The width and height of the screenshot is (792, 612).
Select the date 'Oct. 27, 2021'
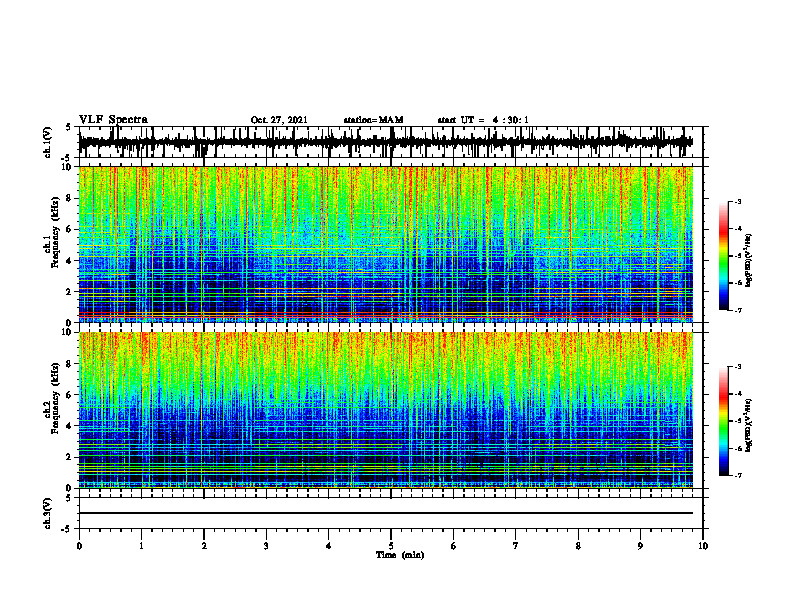coord(279,120)
